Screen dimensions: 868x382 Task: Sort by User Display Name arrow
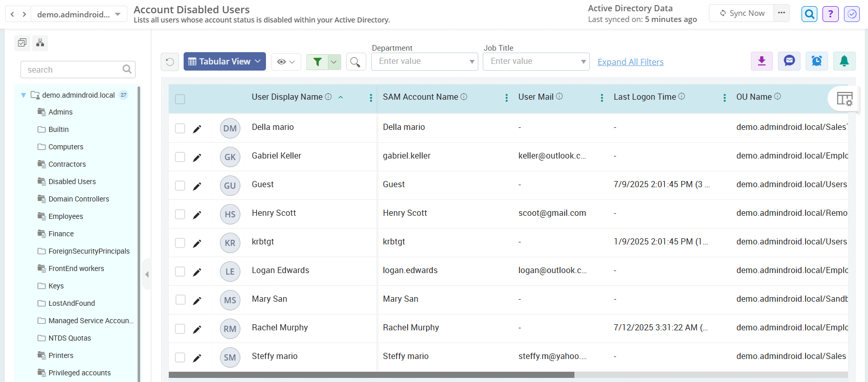tap(341, 97)
